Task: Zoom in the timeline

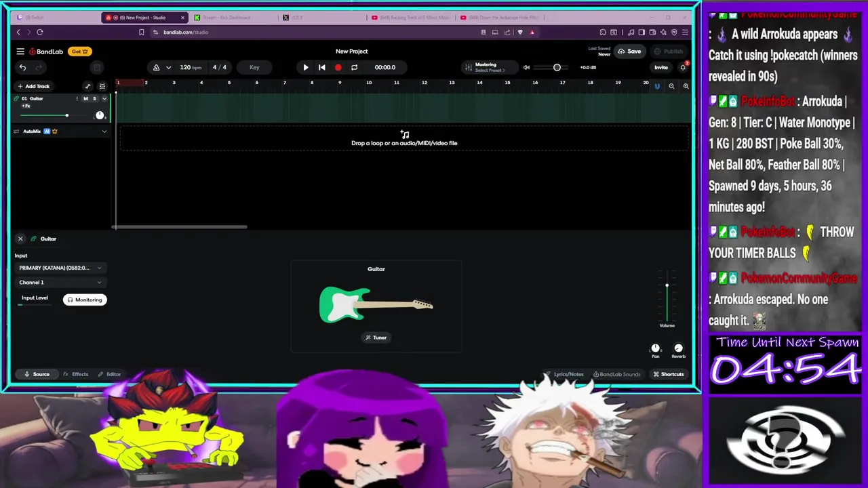Action: point(686,86)
